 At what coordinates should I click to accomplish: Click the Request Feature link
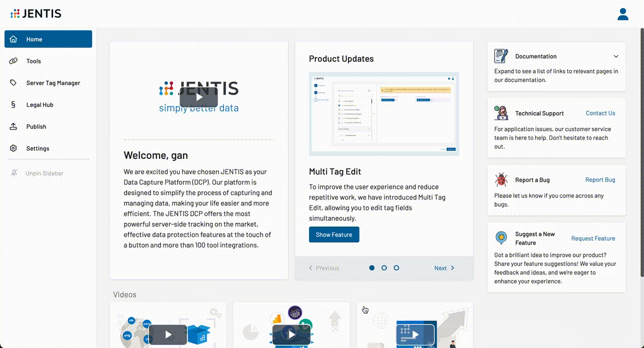tap(593, 238)
